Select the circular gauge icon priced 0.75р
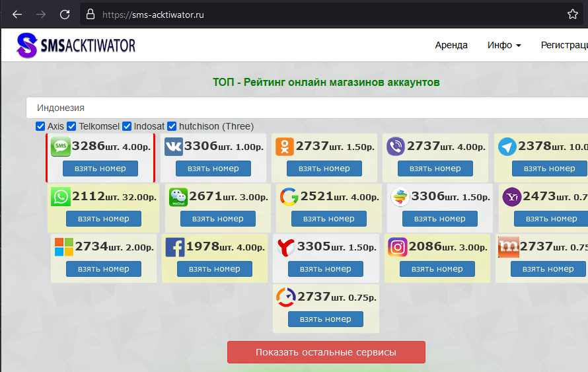588x372 pixels. tap(286, 297)
